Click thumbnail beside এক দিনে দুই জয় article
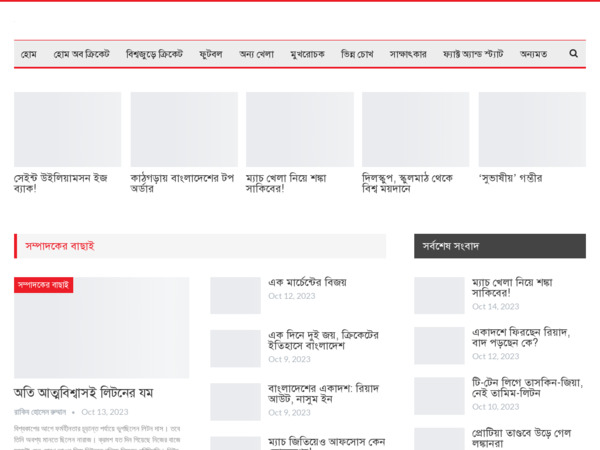This screenshot has width=600, height=450. point(235,349)
